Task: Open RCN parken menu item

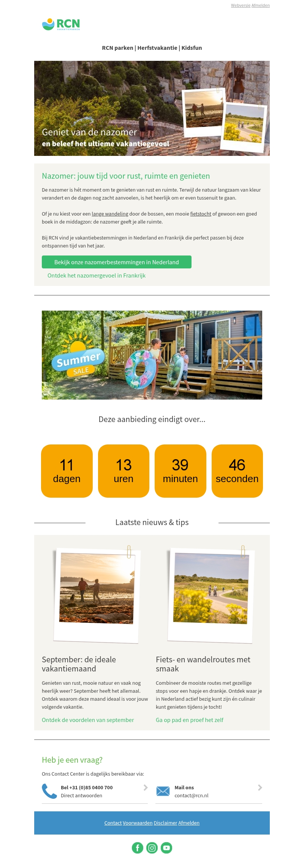Action: tap(117, 48)
